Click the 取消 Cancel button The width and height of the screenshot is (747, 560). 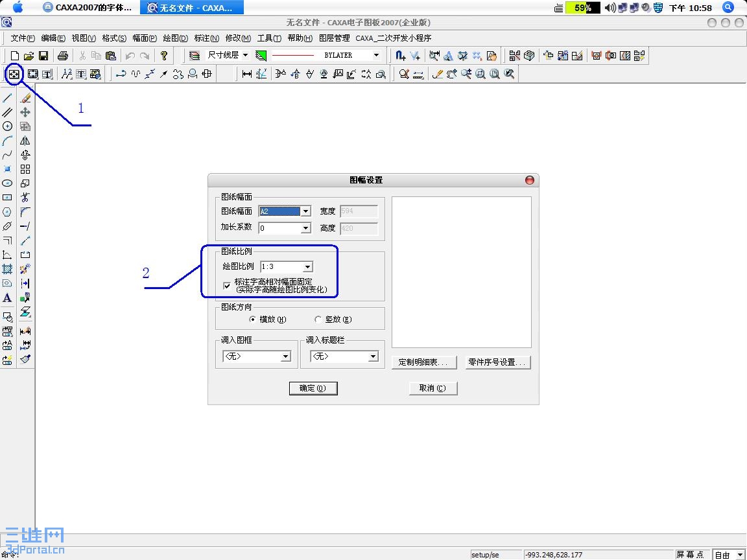pos(433,388)
